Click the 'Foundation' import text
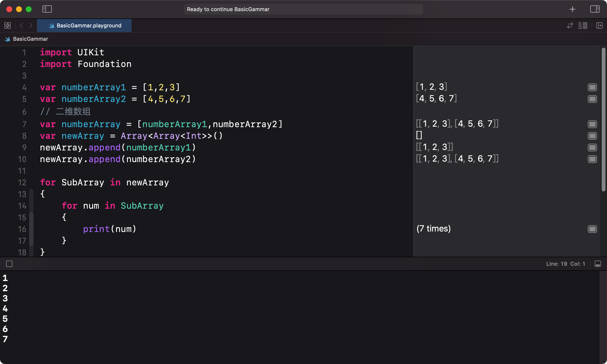 coord(104,64)
